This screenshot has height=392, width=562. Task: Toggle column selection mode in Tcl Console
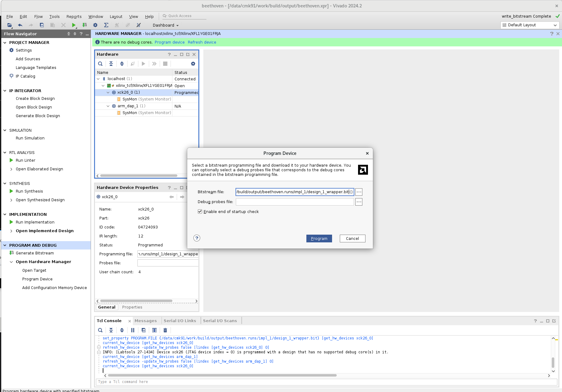click(154, 330)
